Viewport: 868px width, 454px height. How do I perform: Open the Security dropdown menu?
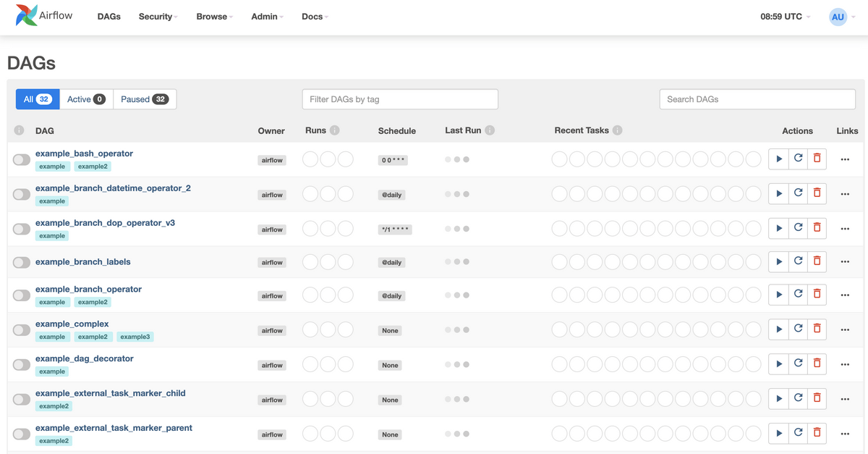coord(158,17)
